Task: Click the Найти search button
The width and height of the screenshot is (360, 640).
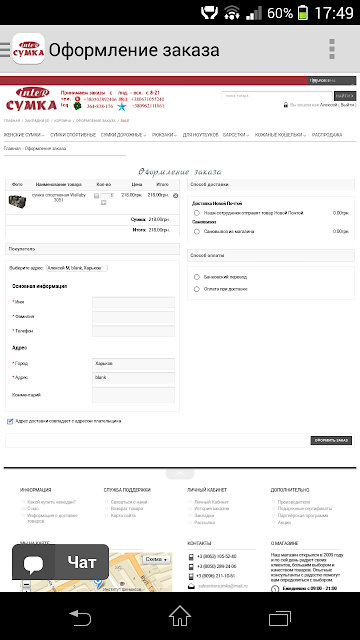Action: (345, 96)
